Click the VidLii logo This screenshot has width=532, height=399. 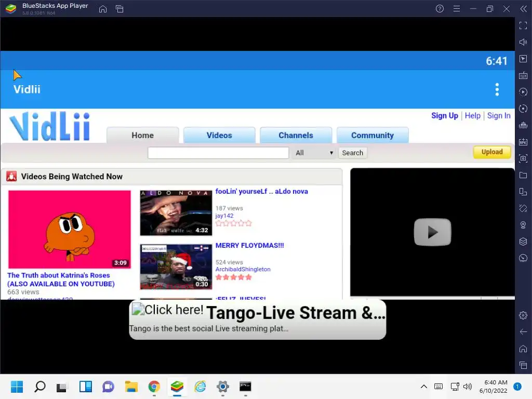[50, 126]
